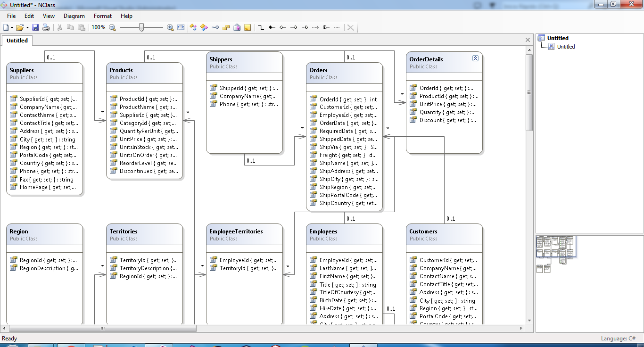
Task: Select TerritoryDescription property in Territories
Action: point(143,268)
